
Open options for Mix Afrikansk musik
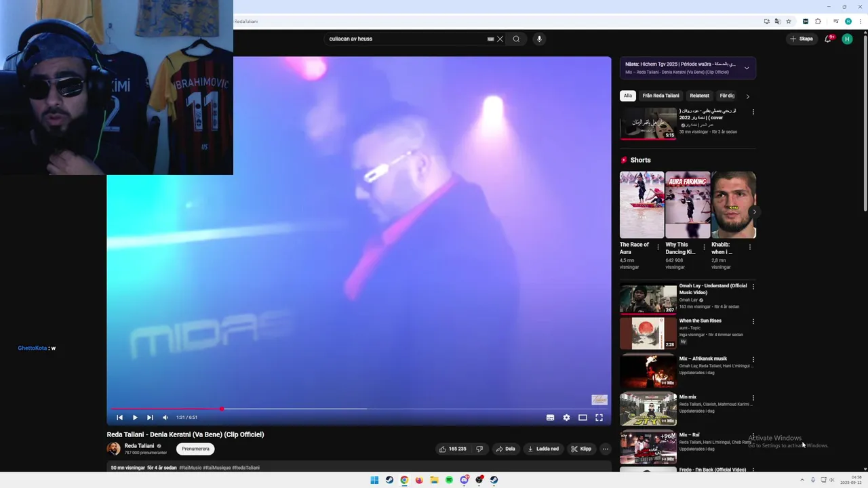tap(753, 359)
